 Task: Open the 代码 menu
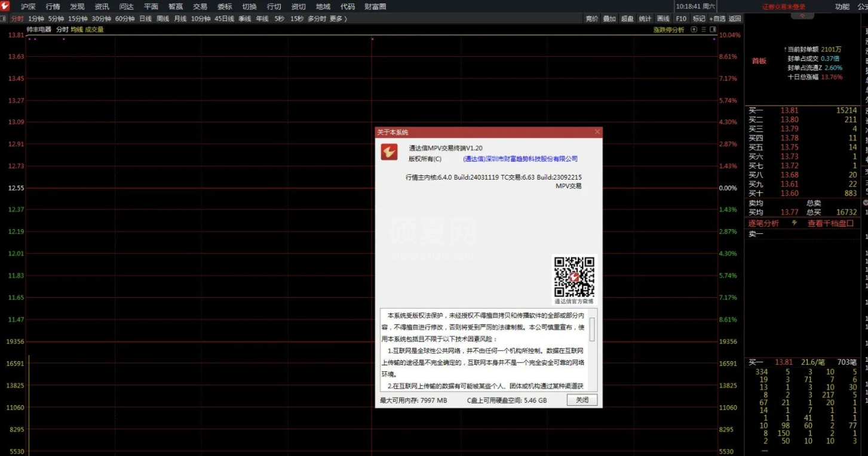tap(348, 7)
